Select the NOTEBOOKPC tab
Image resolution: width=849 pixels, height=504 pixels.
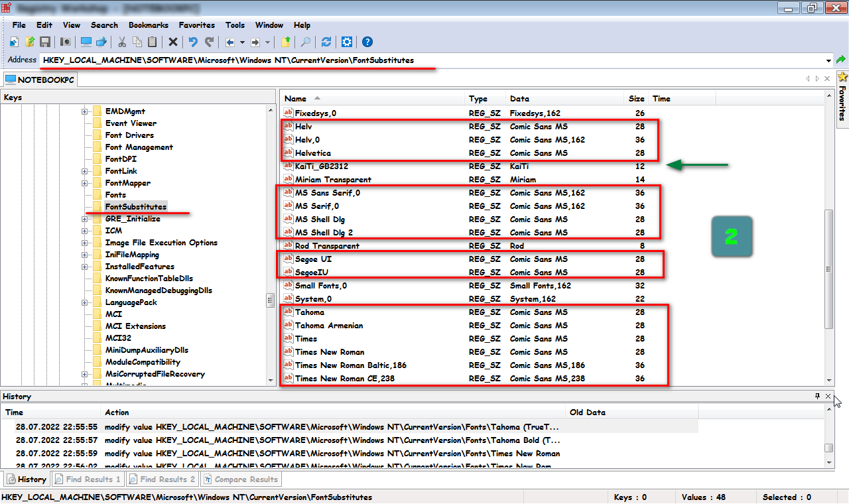pyautogui.click(x=40, y=80)
